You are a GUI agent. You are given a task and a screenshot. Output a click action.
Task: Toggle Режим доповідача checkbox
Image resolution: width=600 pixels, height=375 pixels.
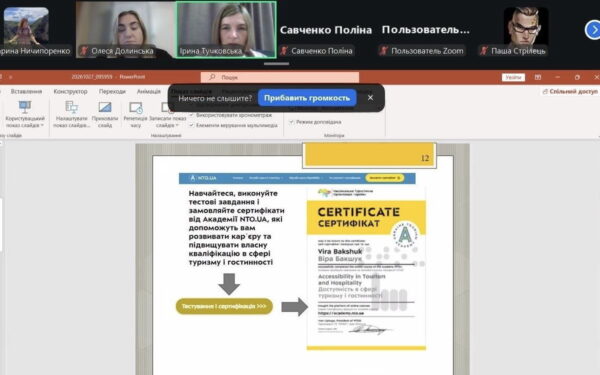[292, 122]
